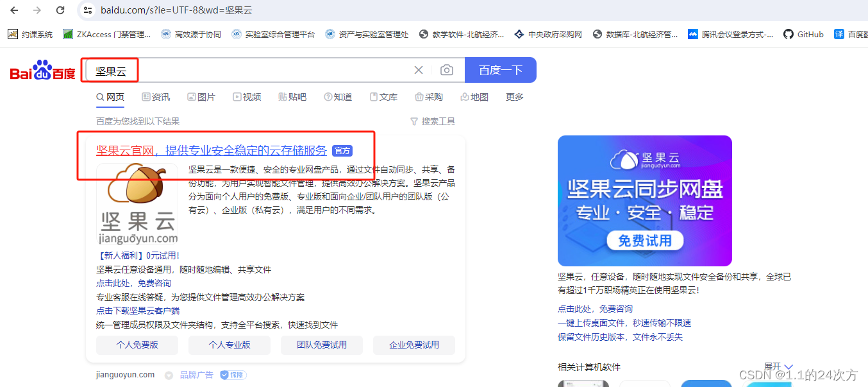
Task: Switch to 图片 tab
Action: click(201, 97)
